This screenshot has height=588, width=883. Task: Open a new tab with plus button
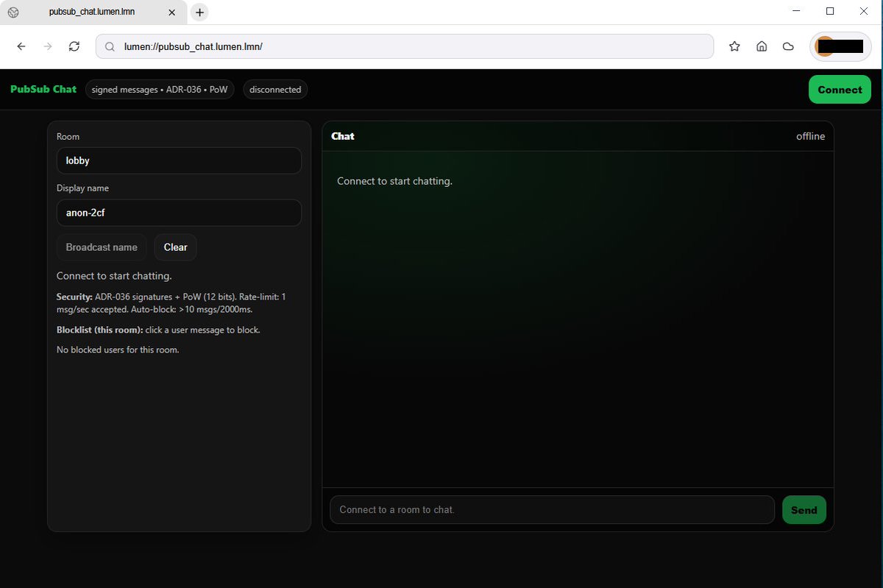pyautogui.click(x=199, y=13)
